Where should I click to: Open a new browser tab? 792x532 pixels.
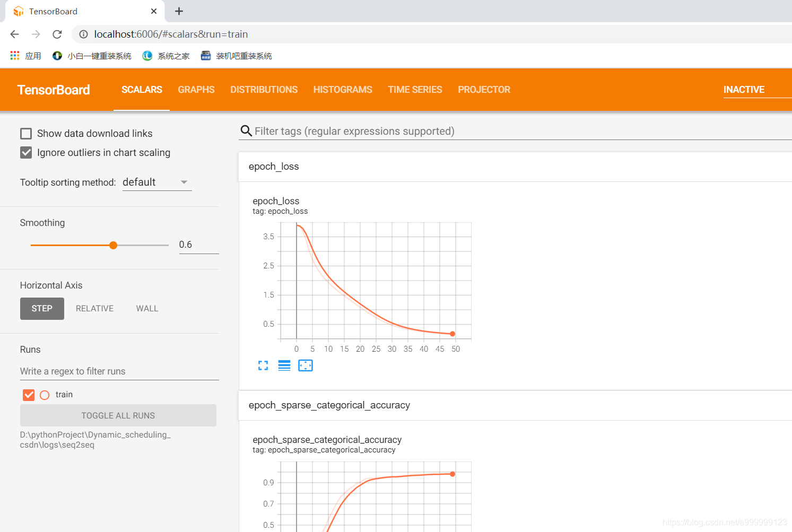click(179, 11)
